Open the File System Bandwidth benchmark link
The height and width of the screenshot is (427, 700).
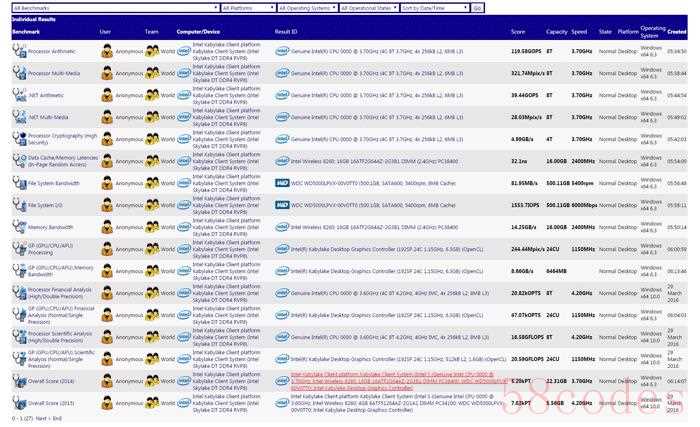coord(54,183)
